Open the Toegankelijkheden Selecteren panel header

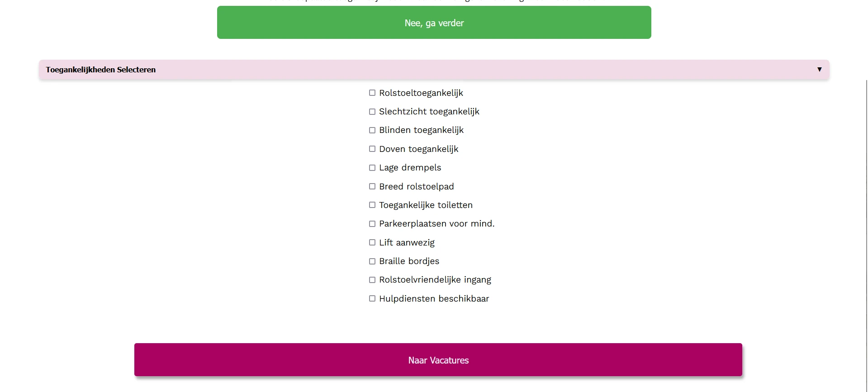100,69
